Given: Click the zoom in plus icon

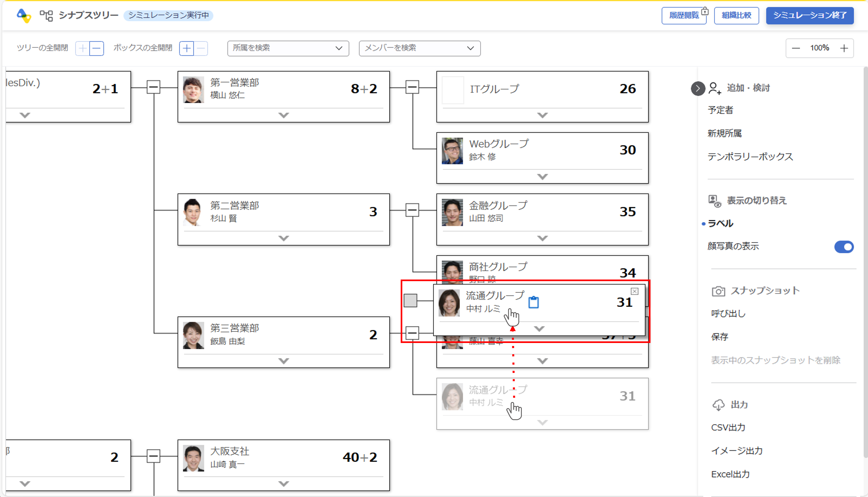Looking at the screenshot, I should tap(844, 48).
